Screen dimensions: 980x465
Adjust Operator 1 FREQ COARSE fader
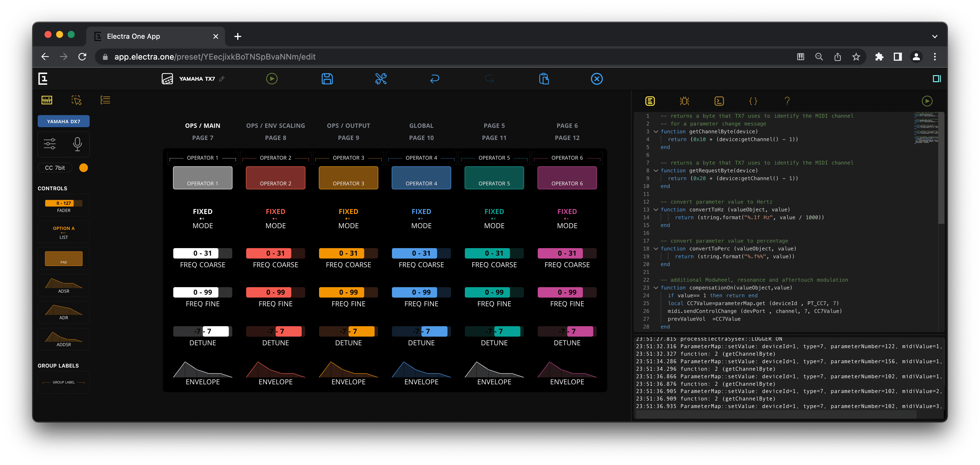click(x=202, y=253)
